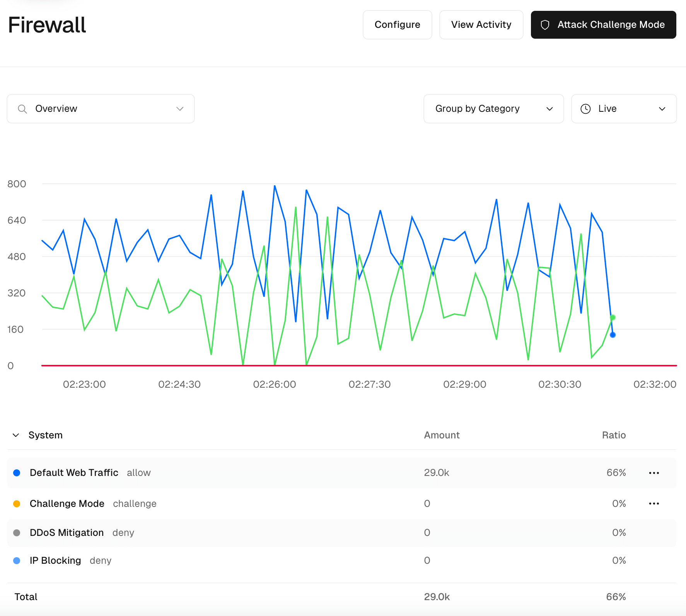The width and height of the screenshot is (686, 616).
Task: Toggle the orange Challenge Mode indicator
Action: [x=17, y=503]
